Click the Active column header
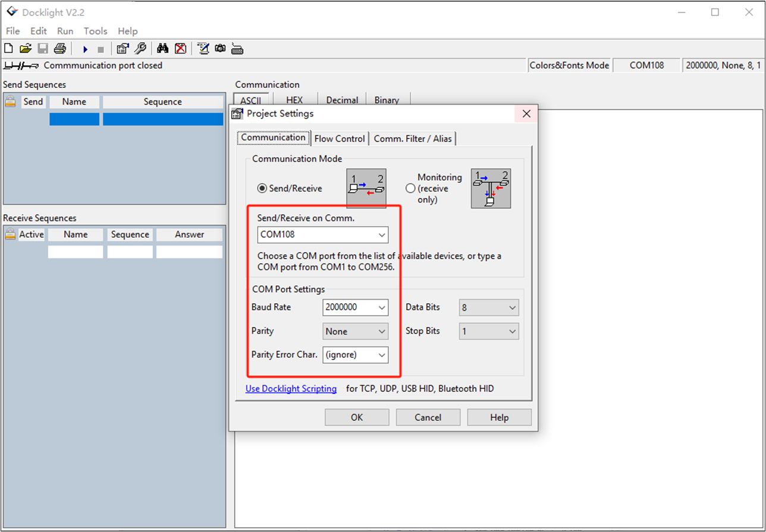Screen dimensions: 766x532 click(32, 234)
